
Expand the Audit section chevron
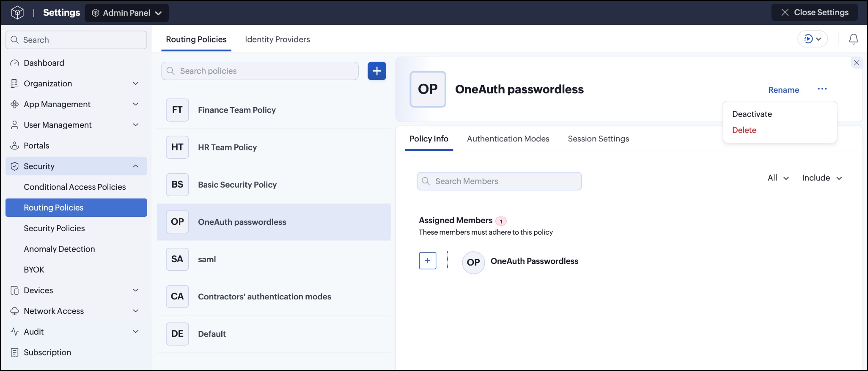[136, 332]
